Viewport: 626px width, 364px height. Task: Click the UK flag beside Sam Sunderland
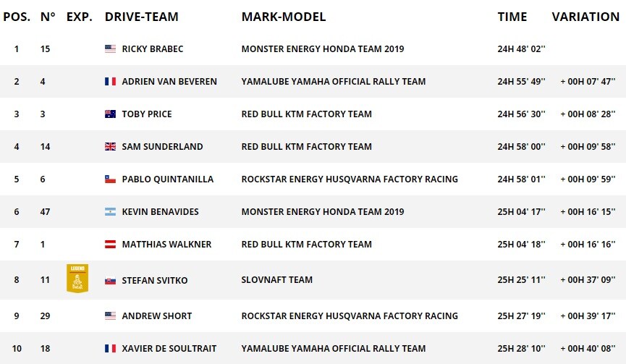coord(110,146)
